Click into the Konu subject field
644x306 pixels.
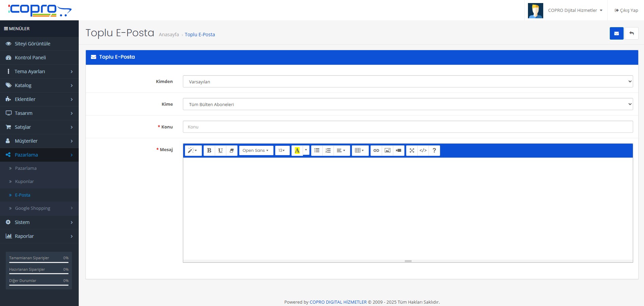pyautogui.click(x=408, y=127)
